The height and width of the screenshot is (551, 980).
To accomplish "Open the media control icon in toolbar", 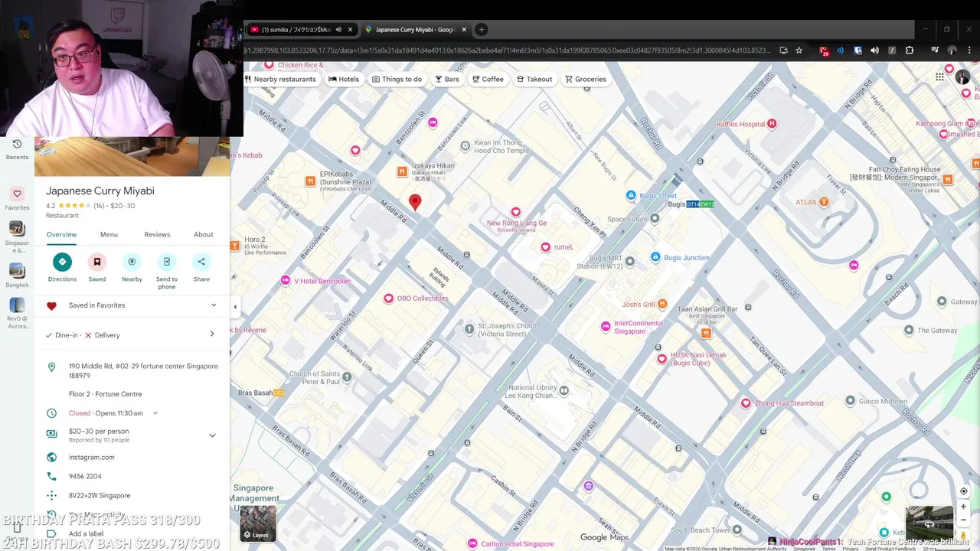I will [935, 51].
